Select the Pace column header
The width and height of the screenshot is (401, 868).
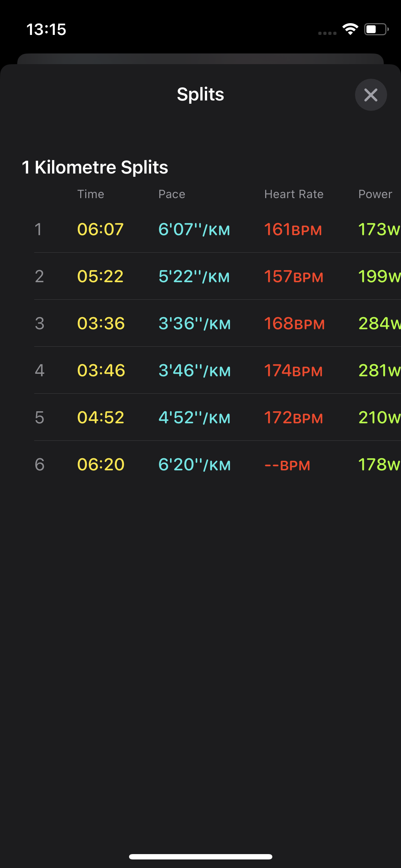(x=172, y=194)
